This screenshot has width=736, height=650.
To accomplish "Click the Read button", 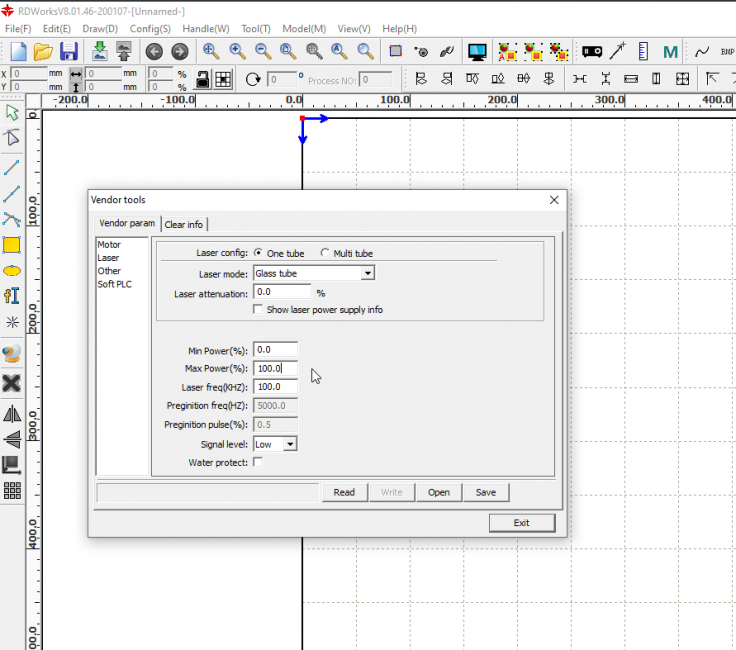I will (344, 492).
